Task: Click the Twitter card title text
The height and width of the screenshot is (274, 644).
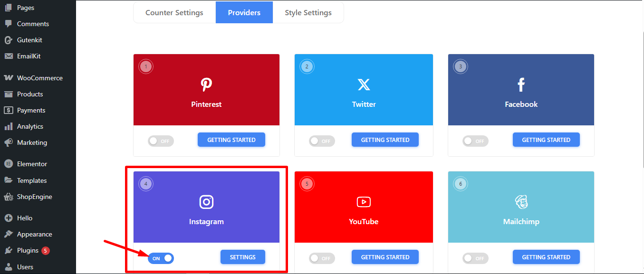Action: click(364, 104)
